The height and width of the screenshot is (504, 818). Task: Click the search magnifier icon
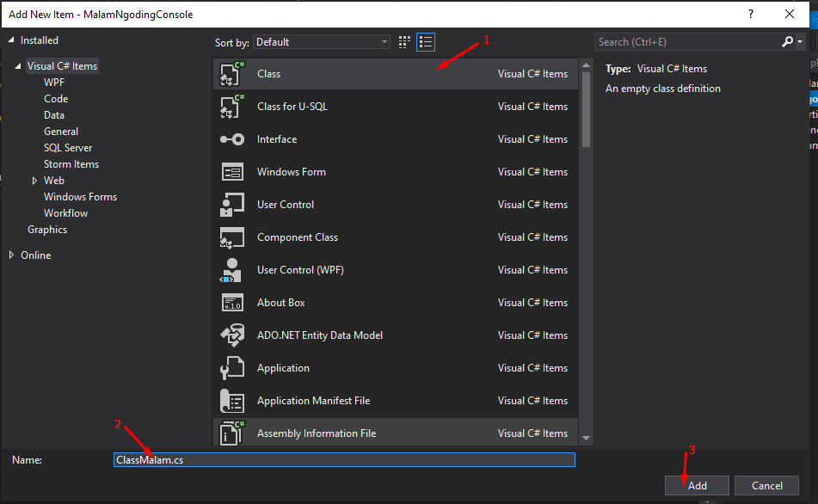787,42
